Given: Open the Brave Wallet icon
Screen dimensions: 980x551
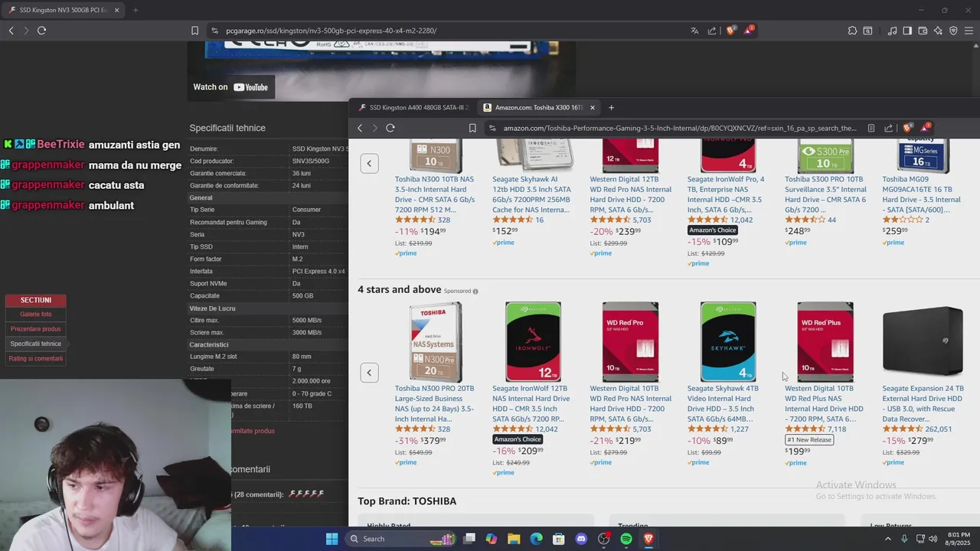Looking at the screenshot, I should 923,31.
